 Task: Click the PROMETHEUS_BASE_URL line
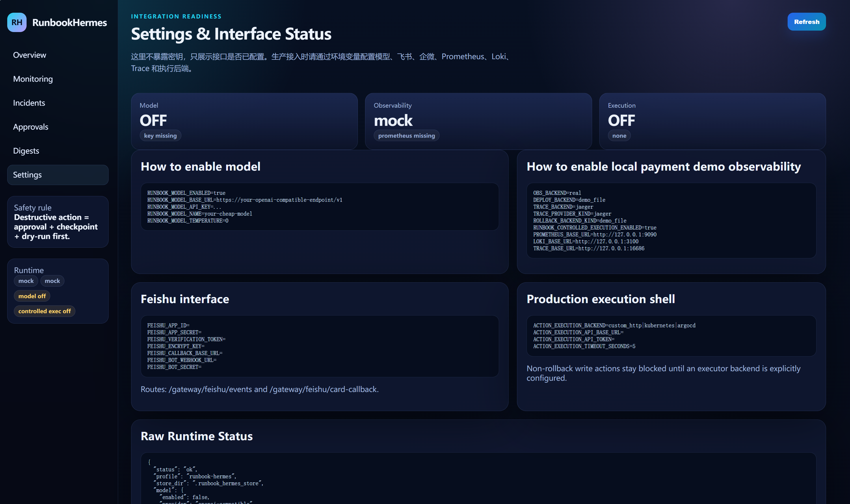594,235
